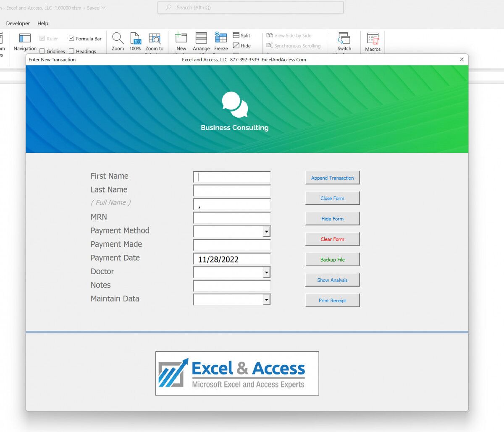Click the Arrange windows icon

click(201, 42)
